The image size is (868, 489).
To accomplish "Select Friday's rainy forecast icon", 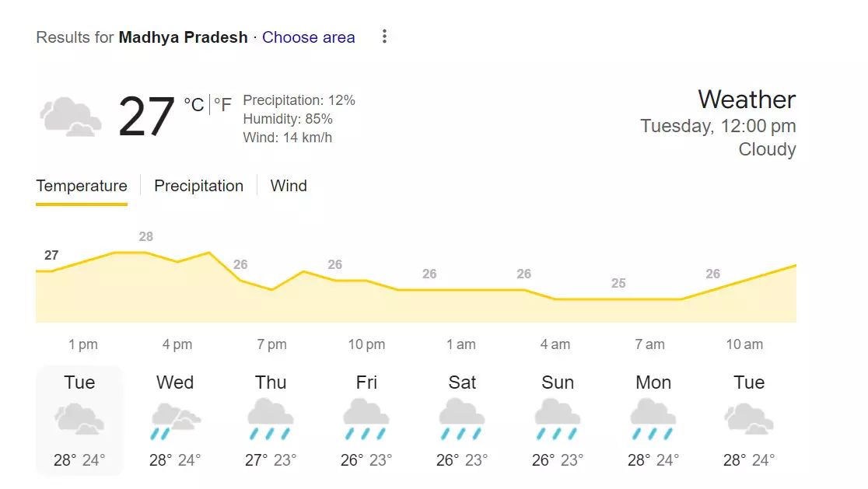I will point(366,421).
